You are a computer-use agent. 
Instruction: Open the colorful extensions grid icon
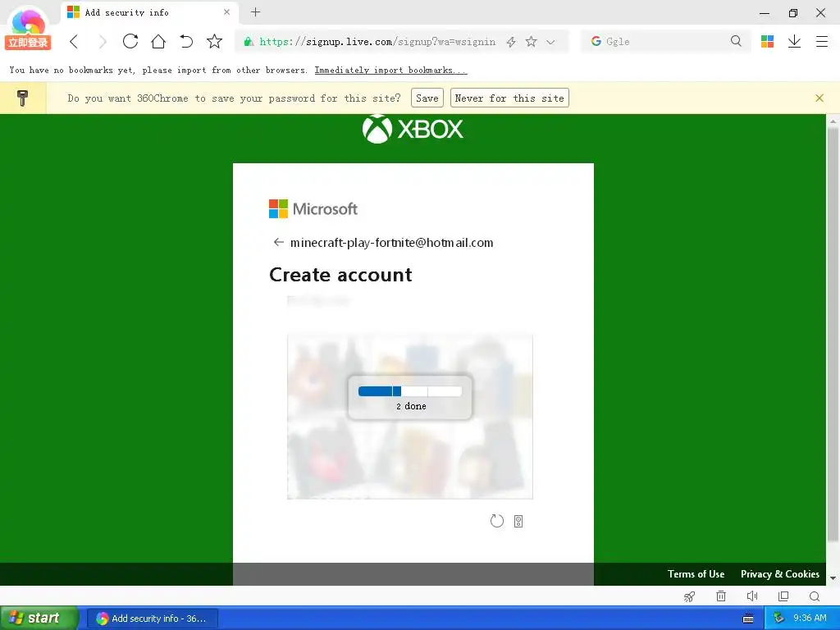[767, 41]
